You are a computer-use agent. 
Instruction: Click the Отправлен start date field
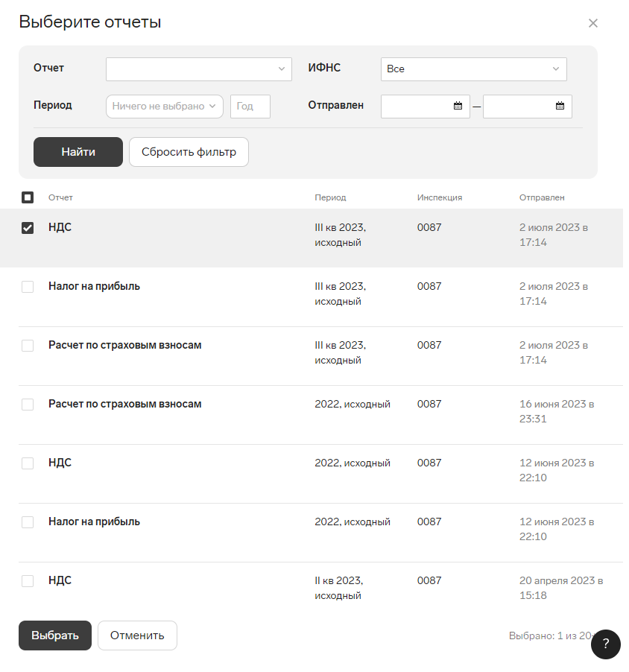417,106
